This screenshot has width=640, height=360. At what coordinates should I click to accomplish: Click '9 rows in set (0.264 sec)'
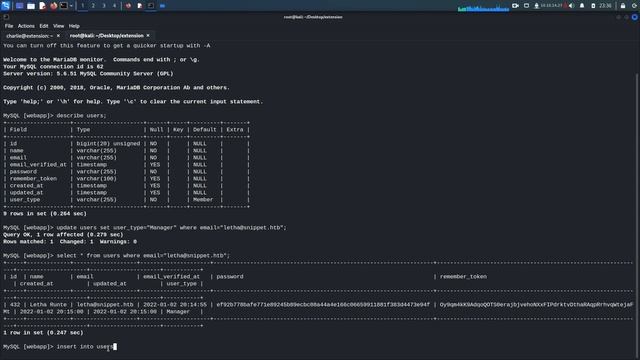coord(45,213)
